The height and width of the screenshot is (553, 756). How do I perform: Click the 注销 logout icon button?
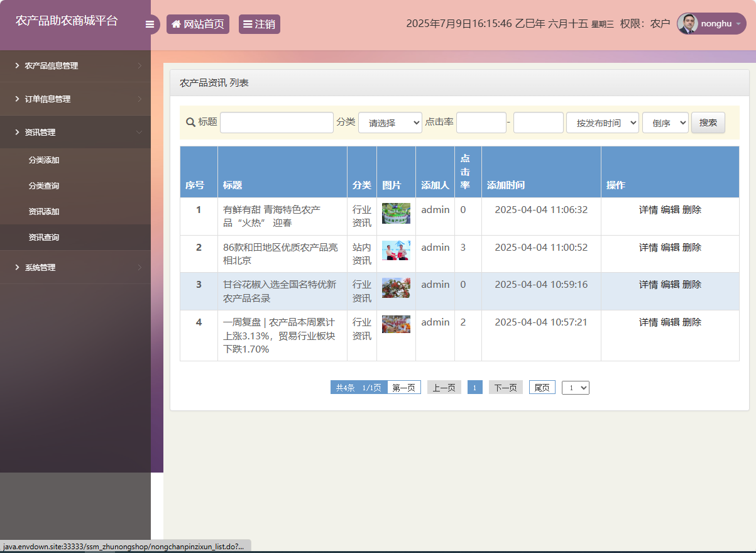tap(259, 24)
